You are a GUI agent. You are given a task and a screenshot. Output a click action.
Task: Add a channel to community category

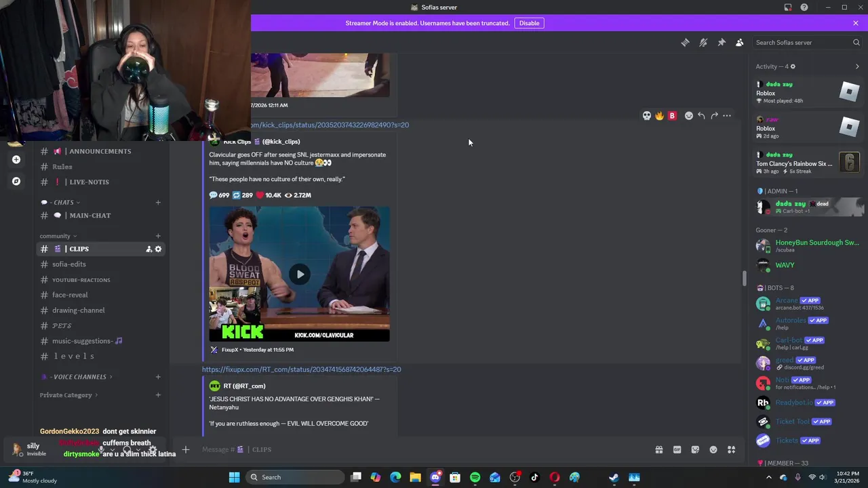158,236
